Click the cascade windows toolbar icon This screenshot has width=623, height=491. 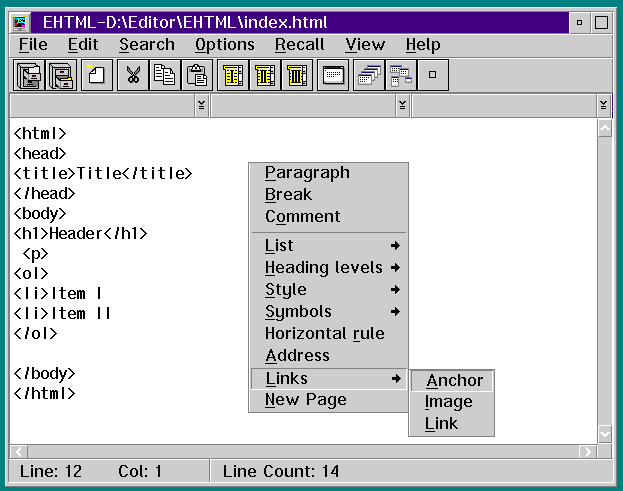(x=368, y=76)
